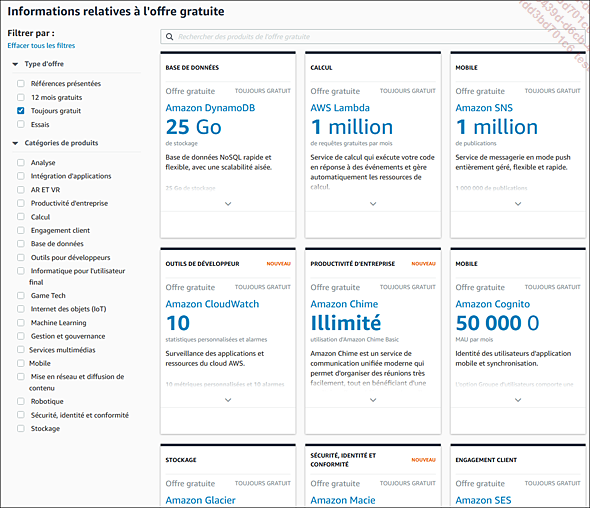Check the 'Analyse' category checkbox
Screen dimensions: 590x508
tap(21, 163)
